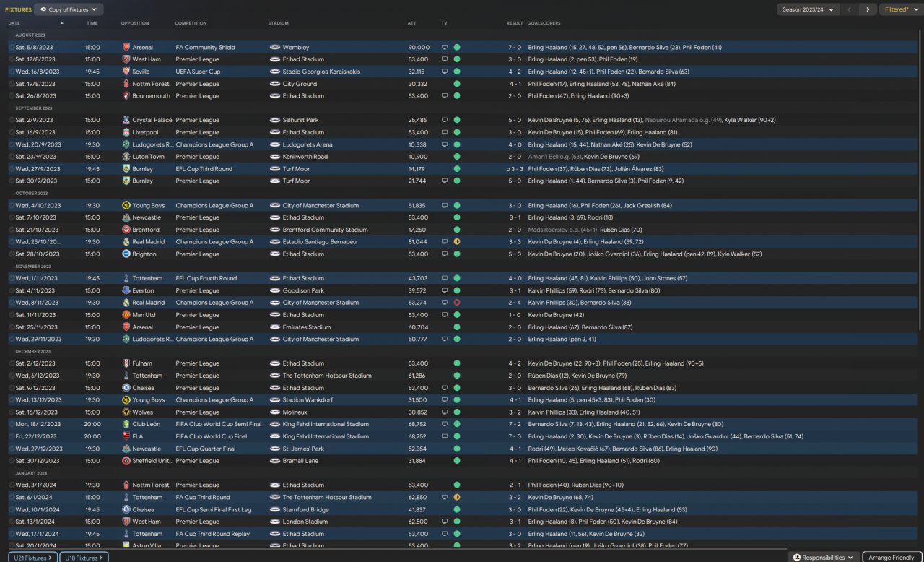Sort fixtures by the Result column header
This screenshot has height=562, width=924.
pyautogui.click(x=515, y=23)
